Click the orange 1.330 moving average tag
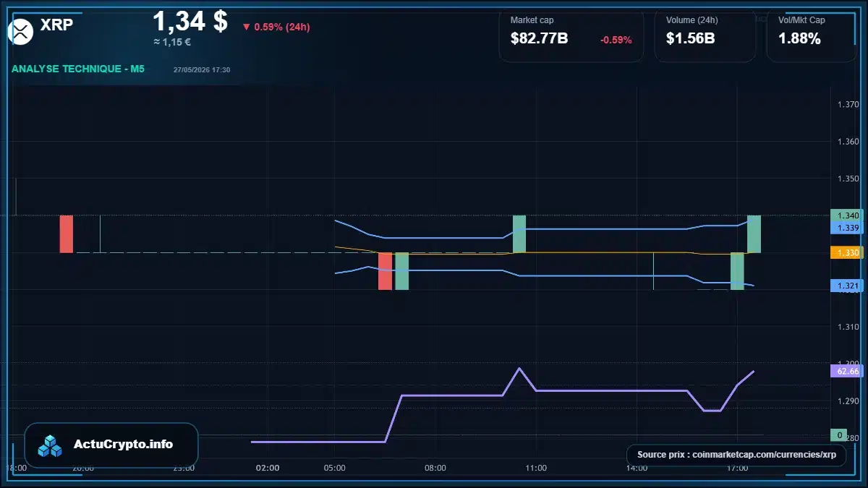Screen dimensions: 868x488 [847, 253]
